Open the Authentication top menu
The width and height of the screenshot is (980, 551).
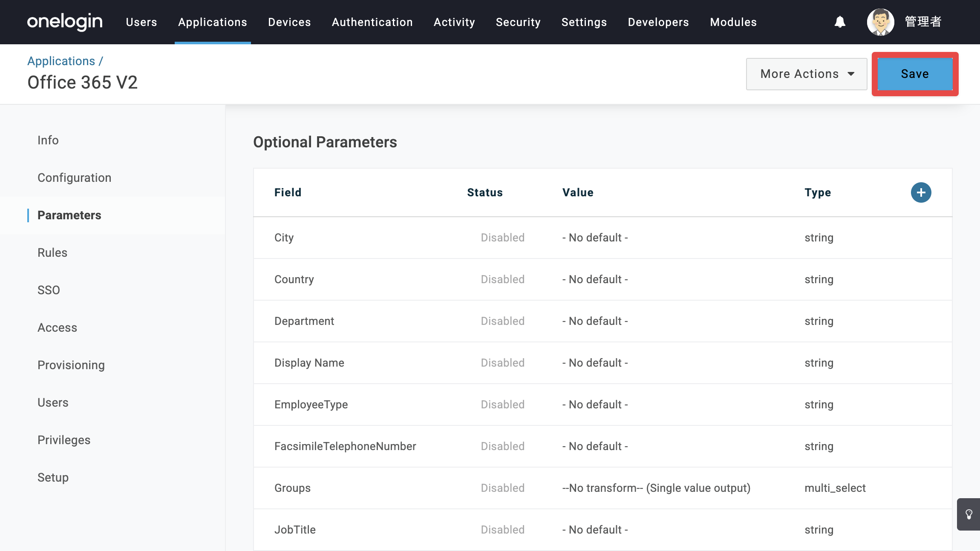click(372, 22)
